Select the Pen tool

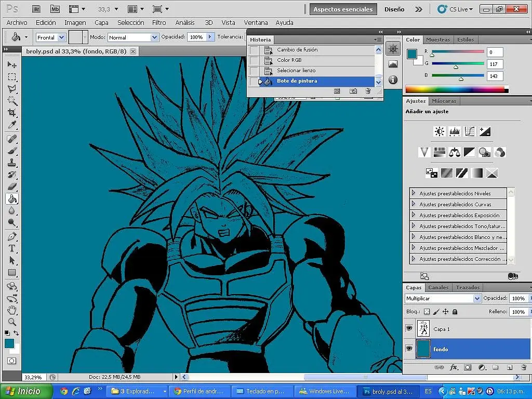coord(12,236)
